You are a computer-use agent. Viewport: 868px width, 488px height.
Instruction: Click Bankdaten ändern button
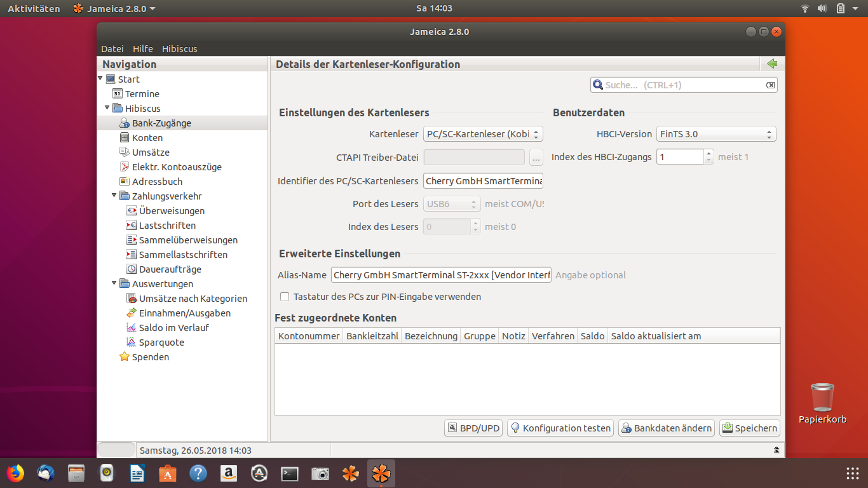click(x=667, y=428)
